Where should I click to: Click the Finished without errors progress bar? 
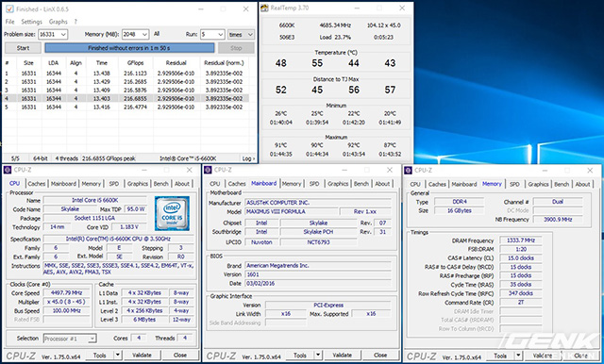(129, 48)
